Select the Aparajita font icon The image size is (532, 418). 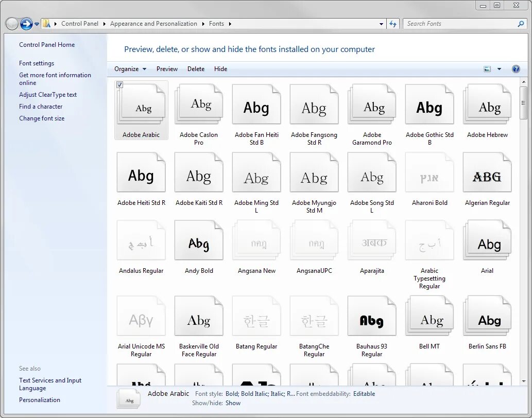[x=372, y=240]
